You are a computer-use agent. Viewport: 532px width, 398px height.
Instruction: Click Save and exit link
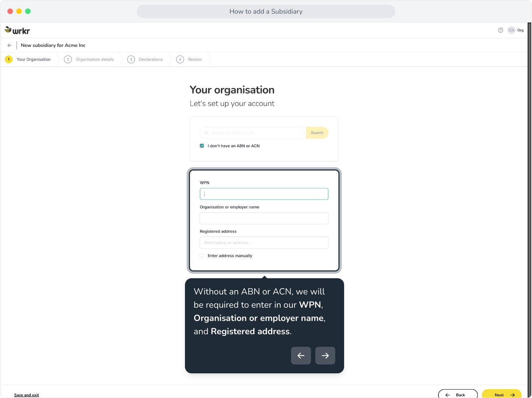tap(27, 395)
